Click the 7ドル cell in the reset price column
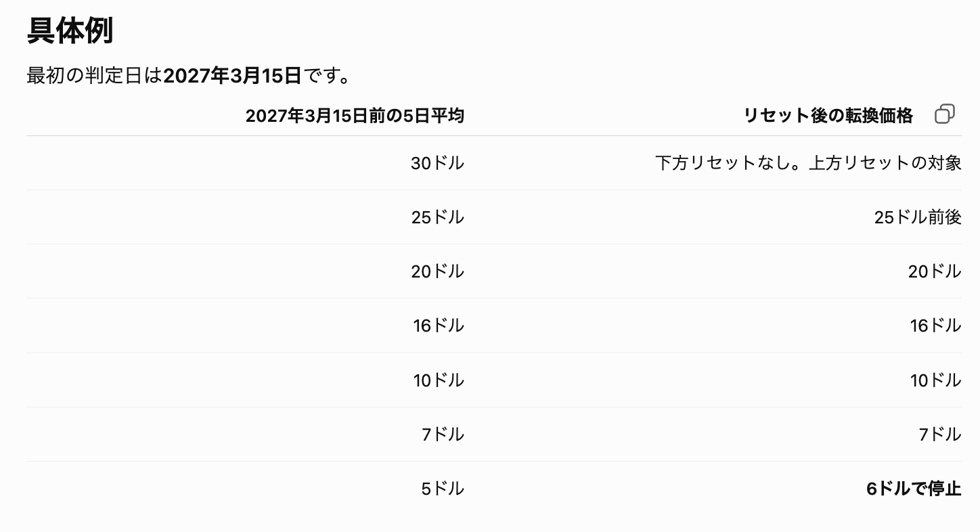 [939, 435]
